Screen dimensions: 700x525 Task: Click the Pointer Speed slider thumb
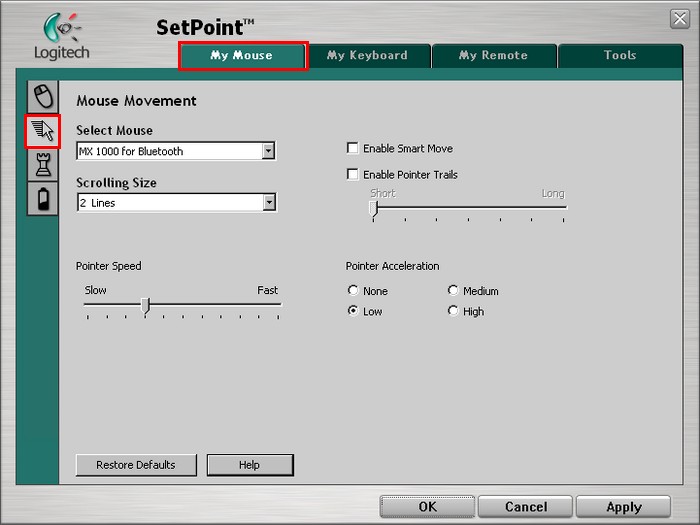coord(145,306)
